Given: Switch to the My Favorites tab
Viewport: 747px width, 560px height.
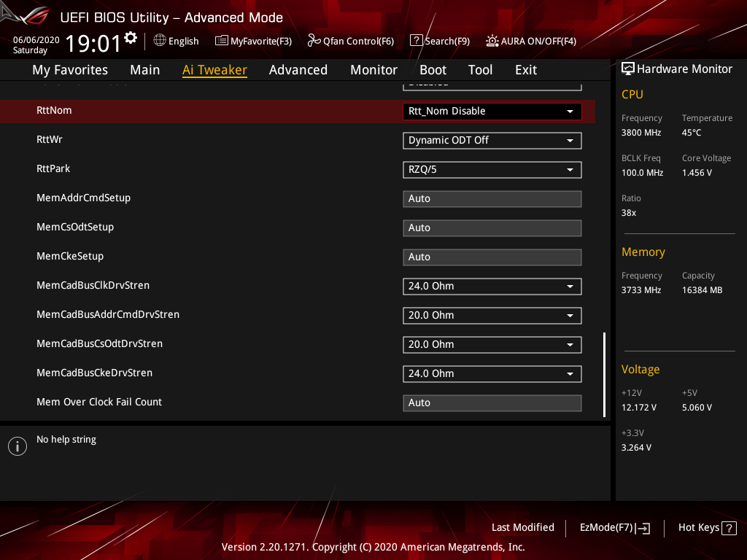Looking at the screenshot, I should [70, 70].
